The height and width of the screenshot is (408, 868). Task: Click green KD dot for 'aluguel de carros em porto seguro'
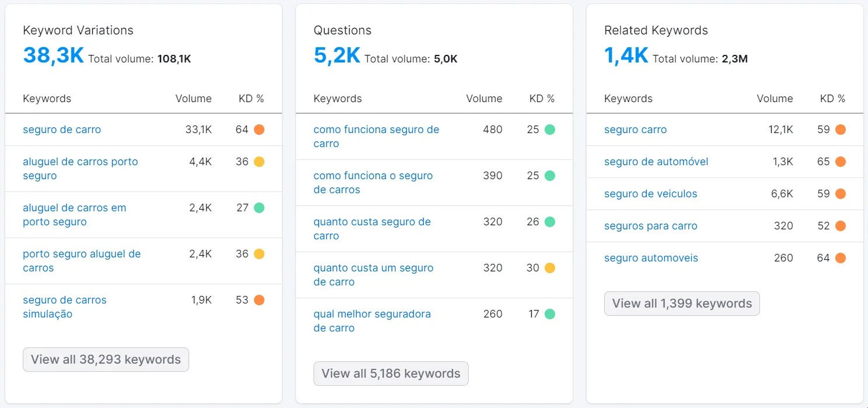pos(259,208)
